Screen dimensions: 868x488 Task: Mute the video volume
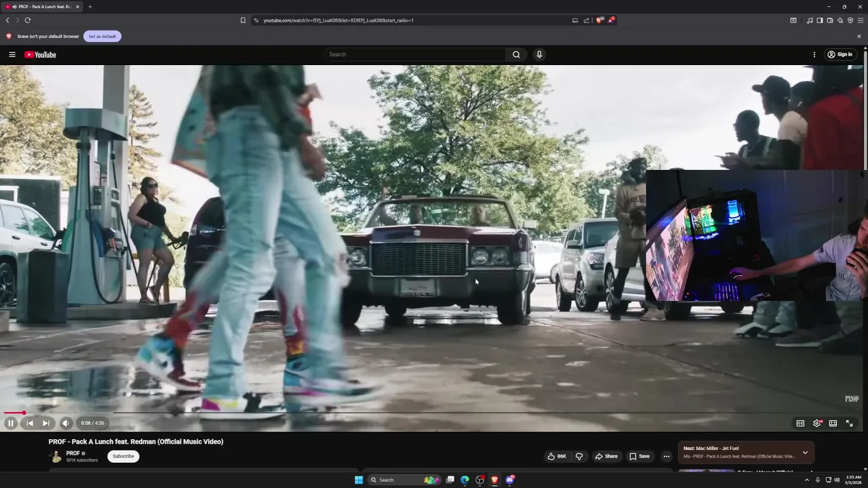point(66,423)
